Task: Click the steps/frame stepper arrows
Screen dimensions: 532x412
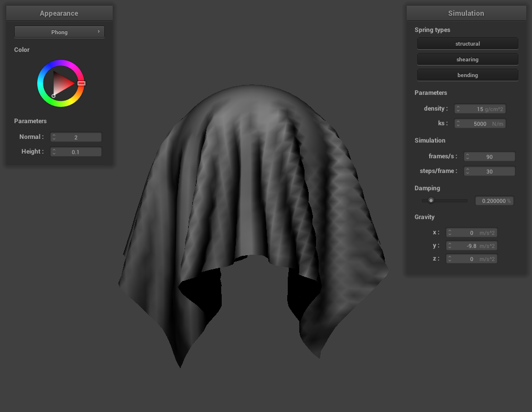Action: (x=468, y=171)
